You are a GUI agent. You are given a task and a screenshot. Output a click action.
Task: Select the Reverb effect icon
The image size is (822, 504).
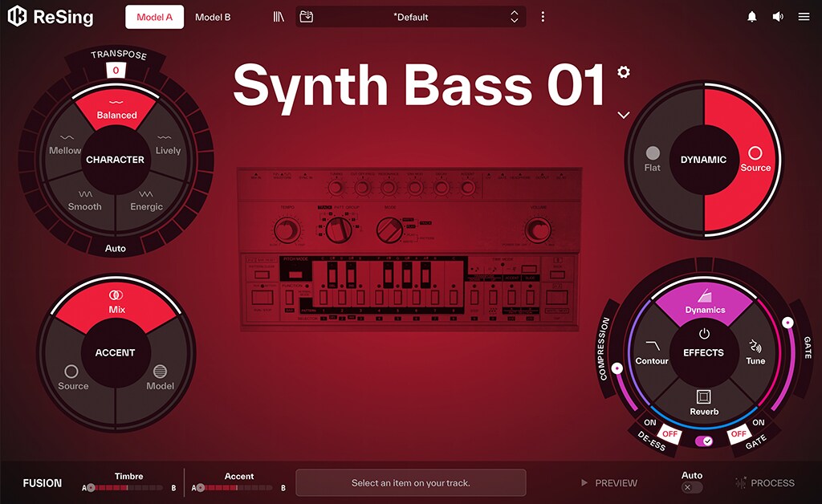(703, 396)
